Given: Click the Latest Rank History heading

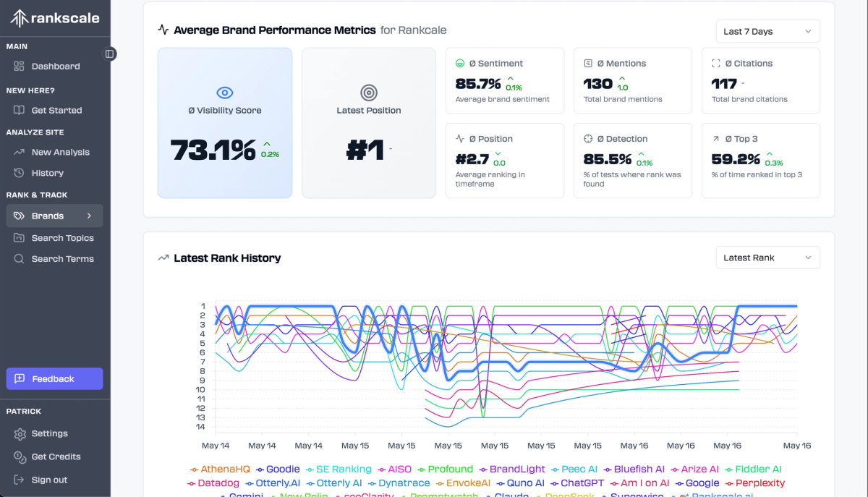Looking at the screenshot, I should point(227,258).
